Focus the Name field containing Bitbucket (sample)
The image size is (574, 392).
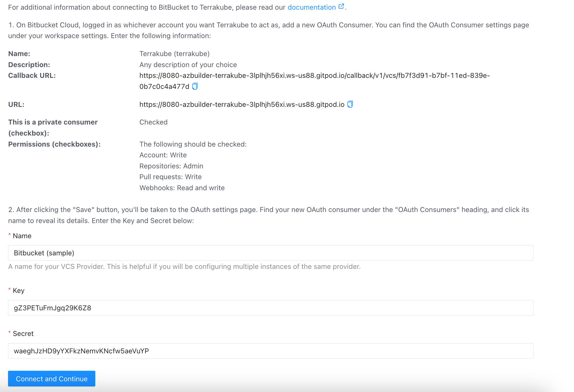pyautogui.click(x=270, y=253)
